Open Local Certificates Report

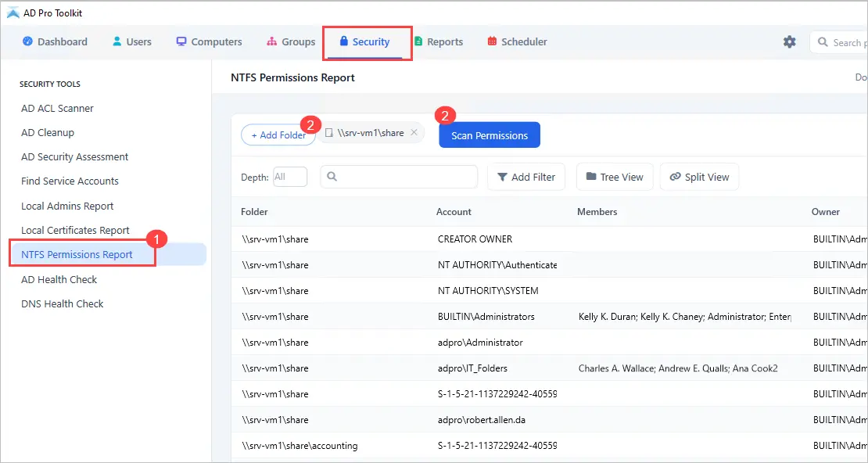[75, 231]
